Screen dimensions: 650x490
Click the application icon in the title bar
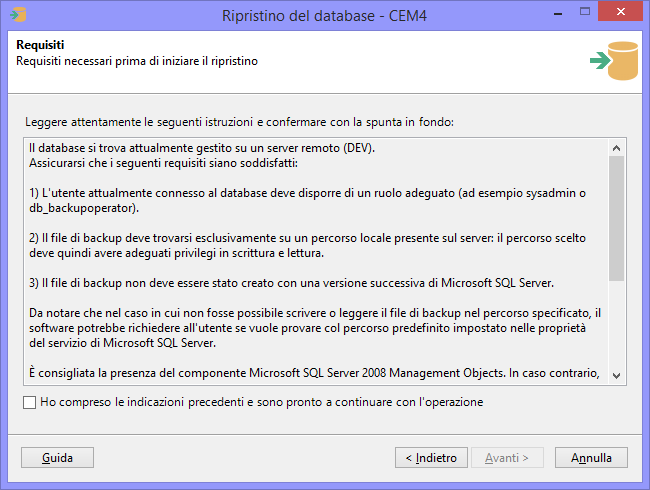[x=18, y=15]
